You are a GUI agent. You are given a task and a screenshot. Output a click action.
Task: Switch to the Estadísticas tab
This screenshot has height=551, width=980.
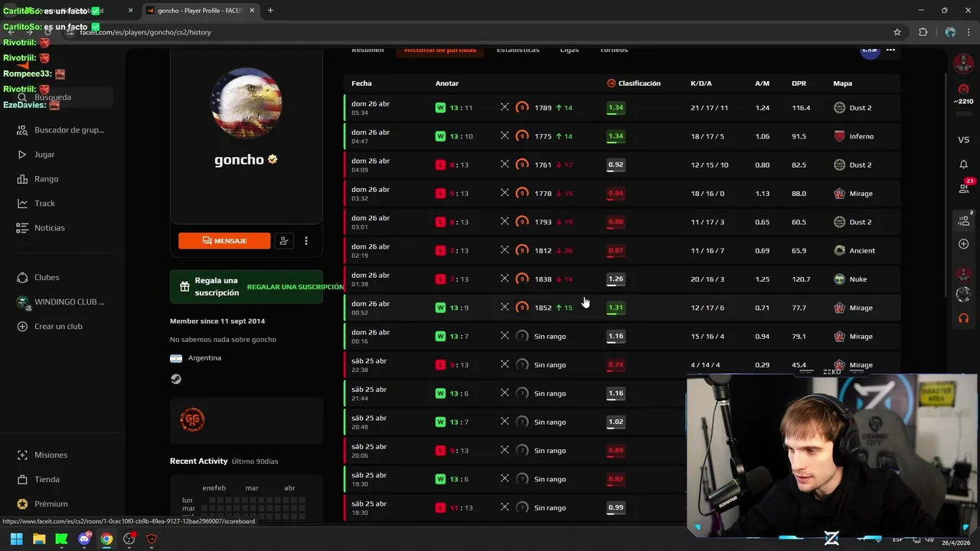tap(518, 50)
